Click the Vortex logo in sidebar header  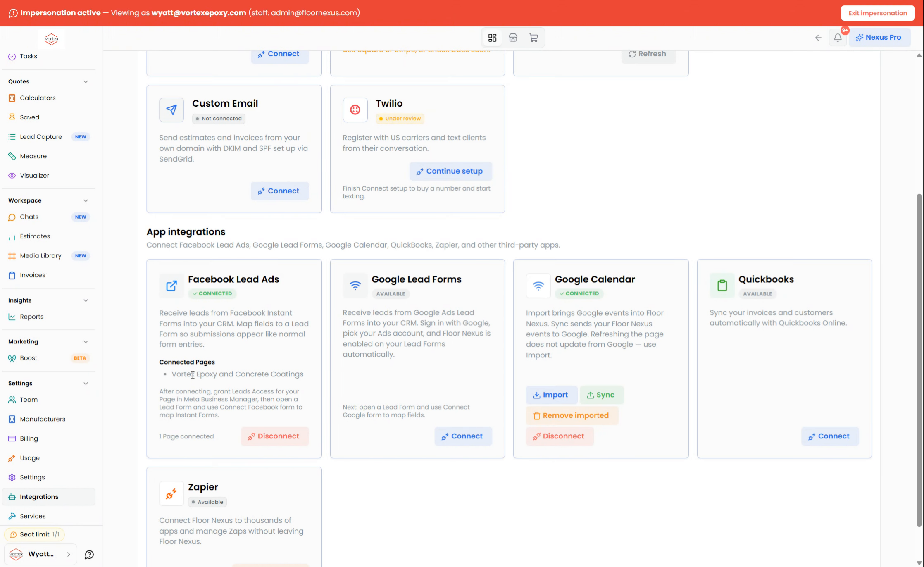[52, 39]
